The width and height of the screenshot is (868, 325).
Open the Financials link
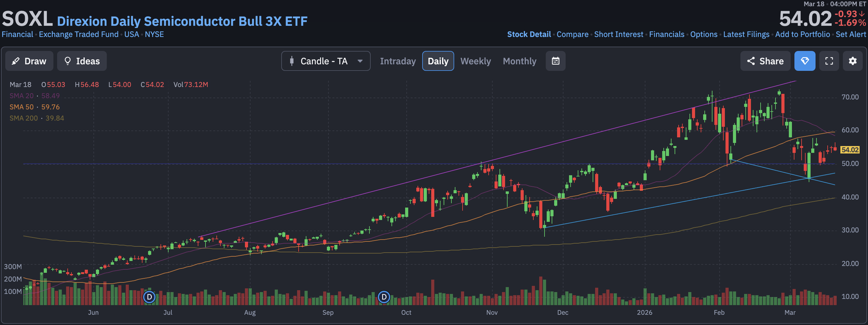pyautogui.click(x=667, y=34)
